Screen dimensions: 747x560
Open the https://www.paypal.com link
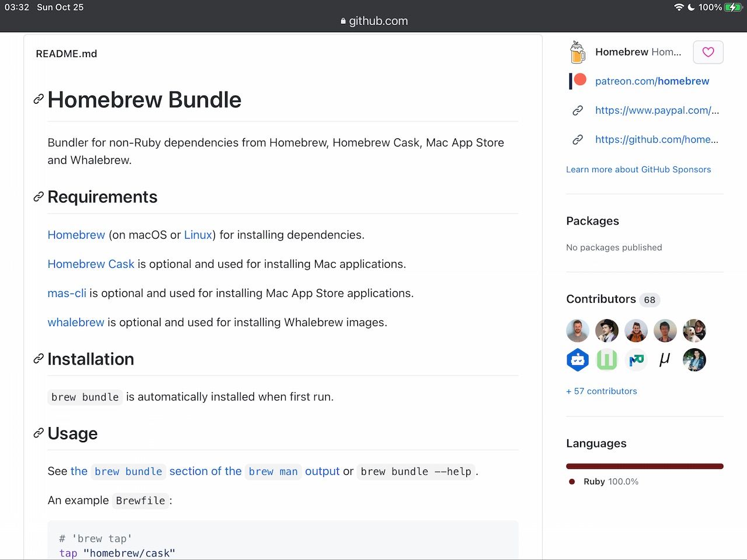(657, 110)
